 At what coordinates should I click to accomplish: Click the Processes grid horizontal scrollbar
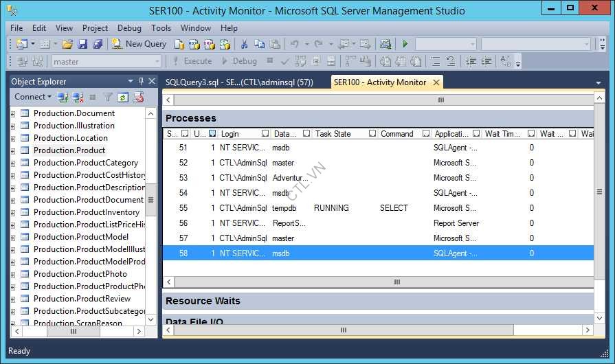pos(396,282)
